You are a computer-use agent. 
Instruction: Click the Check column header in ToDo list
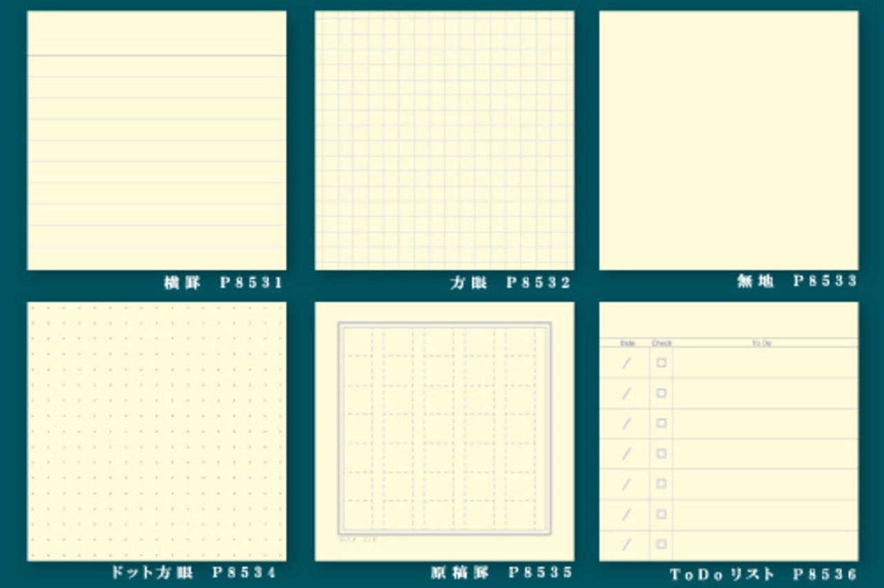(662, 343)
